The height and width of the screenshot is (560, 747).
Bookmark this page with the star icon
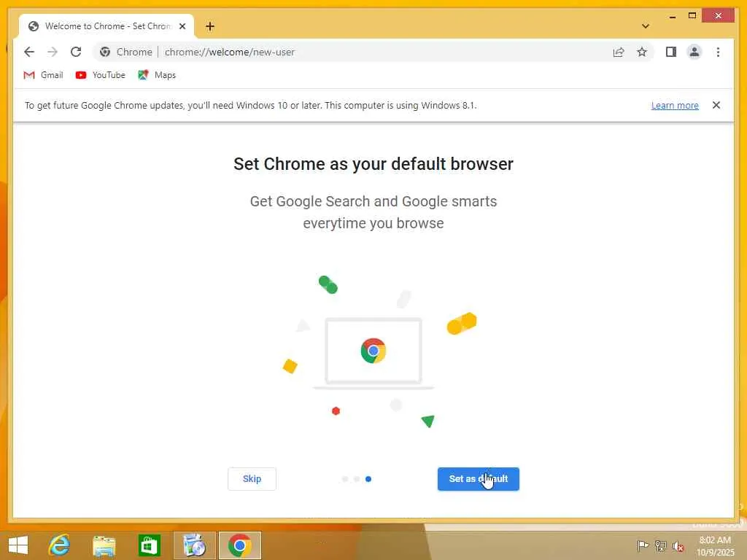tap(642, 52)
